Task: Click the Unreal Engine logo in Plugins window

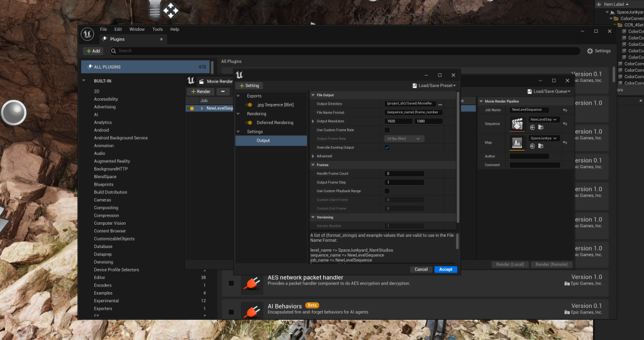Action: point(87,34)
